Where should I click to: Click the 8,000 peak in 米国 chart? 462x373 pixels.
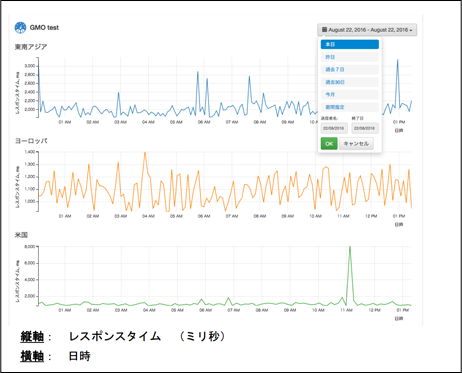point(350,247)
